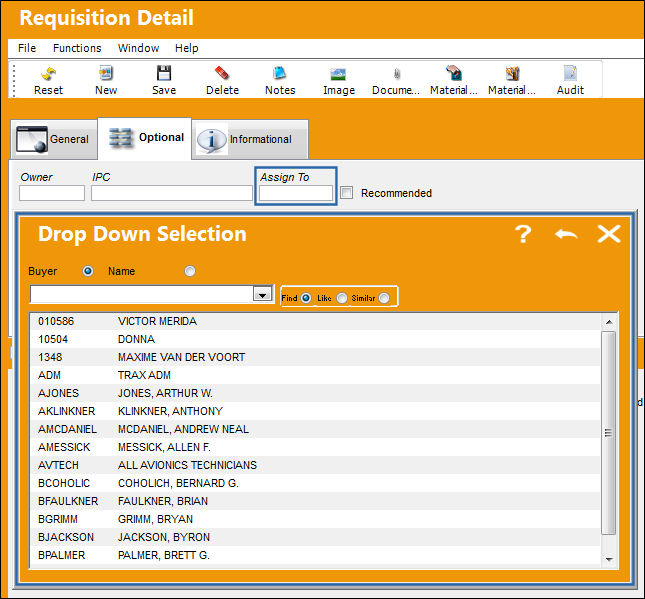Open the File menu

point(27,48)
